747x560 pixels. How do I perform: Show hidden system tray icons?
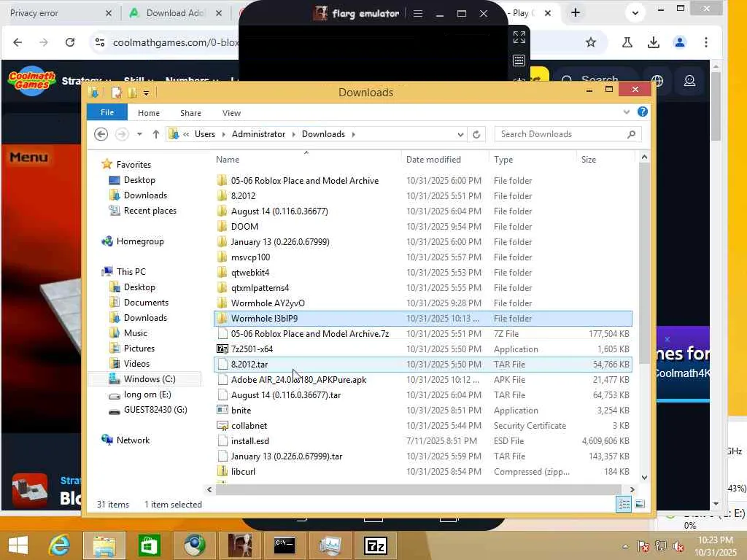[x=625, y=546]
